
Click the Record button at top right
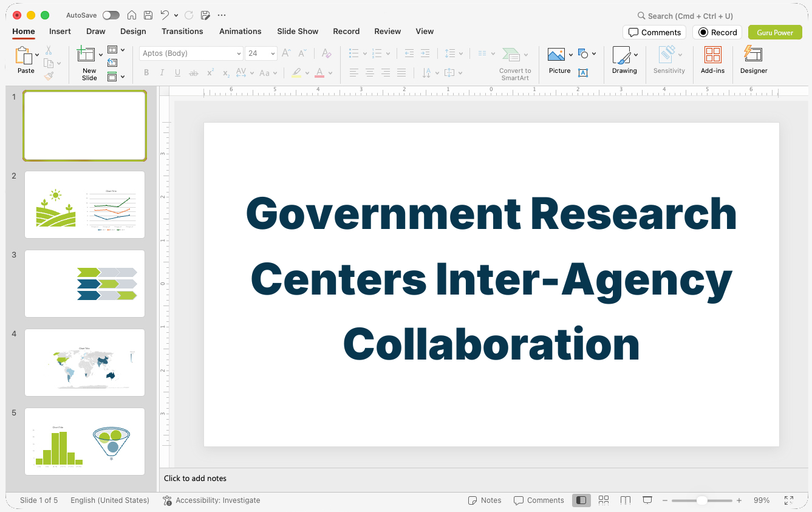(717, 32)
